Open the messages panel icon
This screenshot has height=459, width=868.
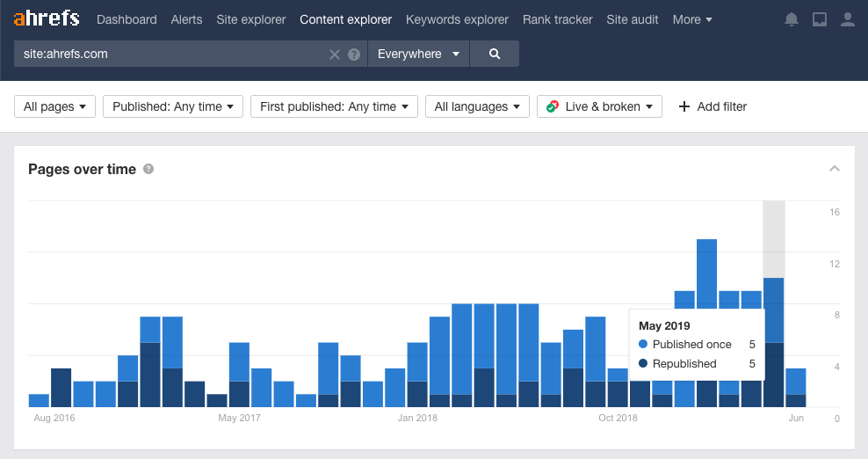[x=820, y=20]
